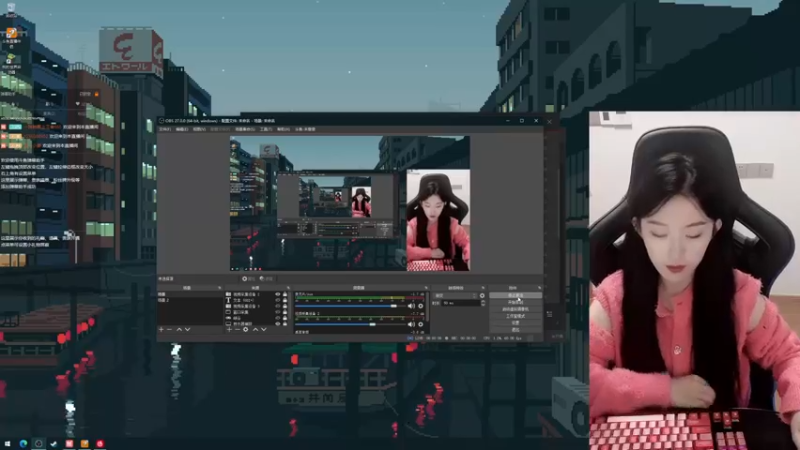Click the Properties button above the Sources panel
The width and height of the screenshot is (800, 450).
tap(248, 279)
